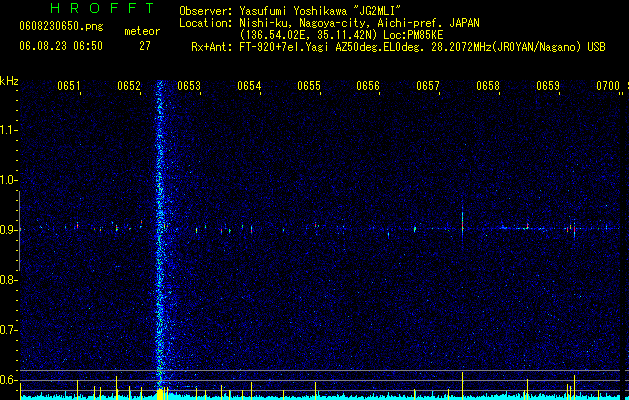
Task: Click the 0700 time marker
Action: [x=608, y=86]
